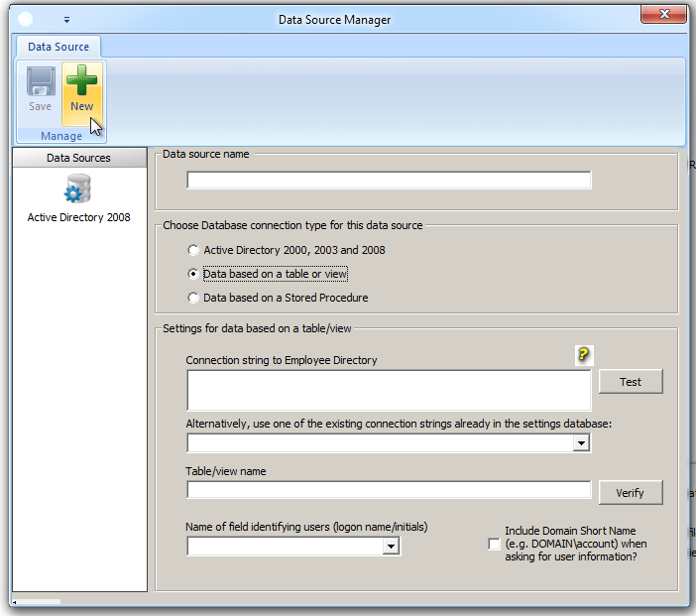Click the yellow question mark help icon
The width and height of the screenshot is (696, 616).
(584, 356)
